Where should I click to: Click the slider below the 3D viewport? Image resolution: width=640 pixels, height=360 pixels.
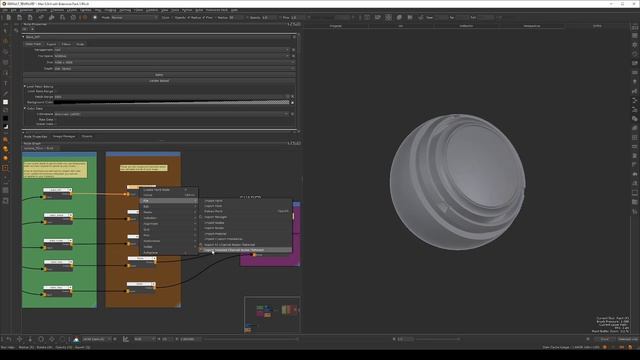[x=438, y=339]
